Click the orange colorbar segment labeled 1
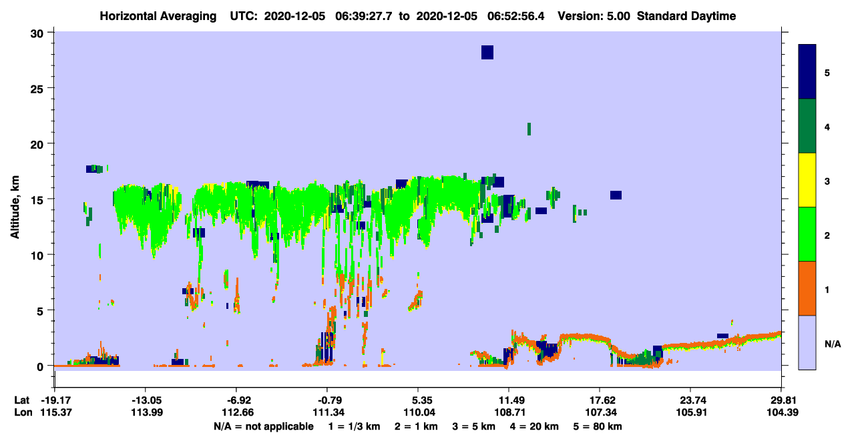This screenshot has width=868, height=445. click(x=807, y=288)
